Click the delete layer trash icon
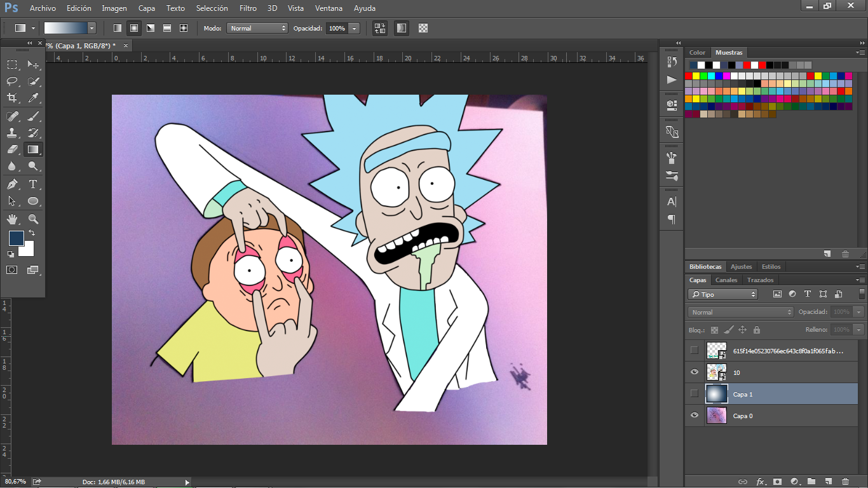 click(x=845, y=482)
